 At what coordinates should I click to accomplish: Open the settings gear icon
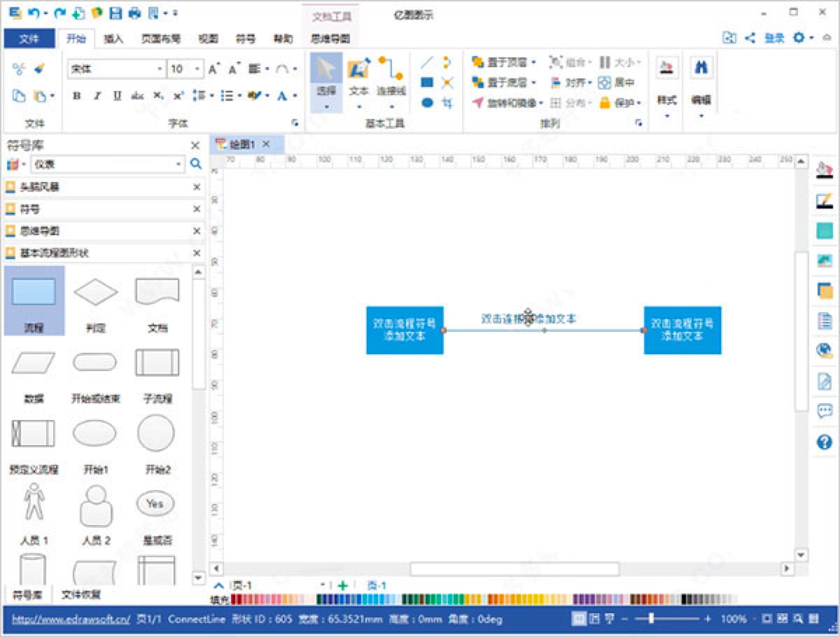click(x=799, y=38)
